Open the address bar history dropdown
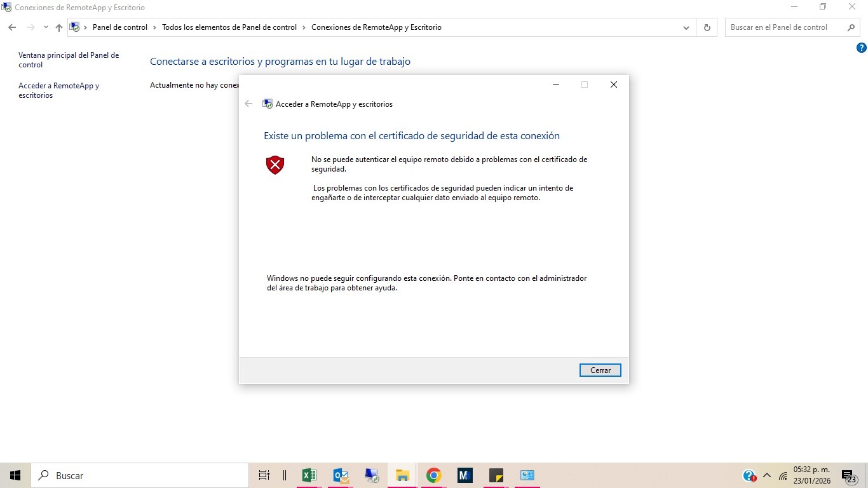 pyautogui.click(x=686, y=27)
